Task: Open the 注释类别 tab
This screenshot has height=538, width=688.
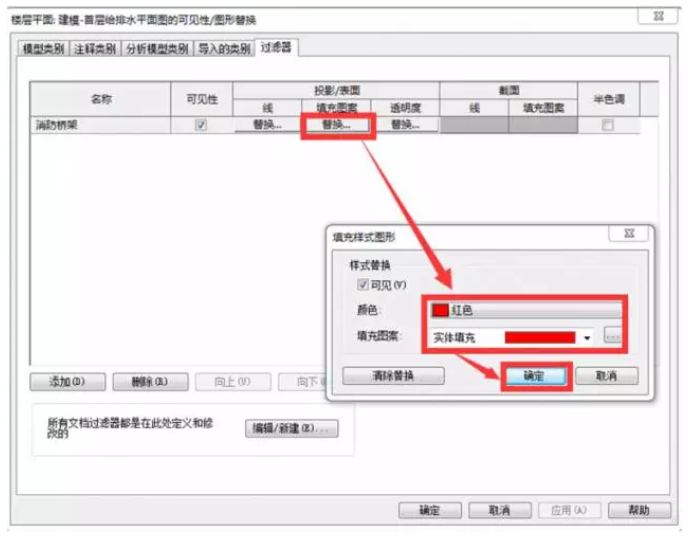Action: tap(95, 48)
